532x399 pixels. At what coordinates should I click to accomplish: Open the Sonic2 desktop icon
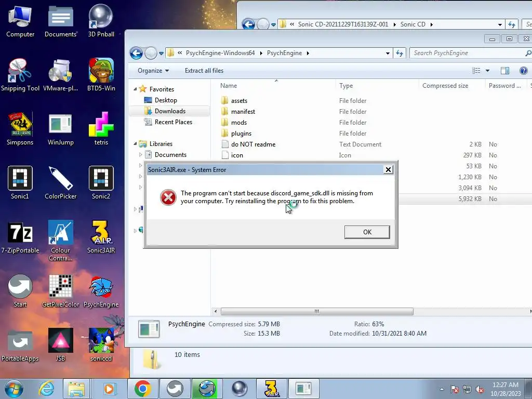tap(101, 183)
